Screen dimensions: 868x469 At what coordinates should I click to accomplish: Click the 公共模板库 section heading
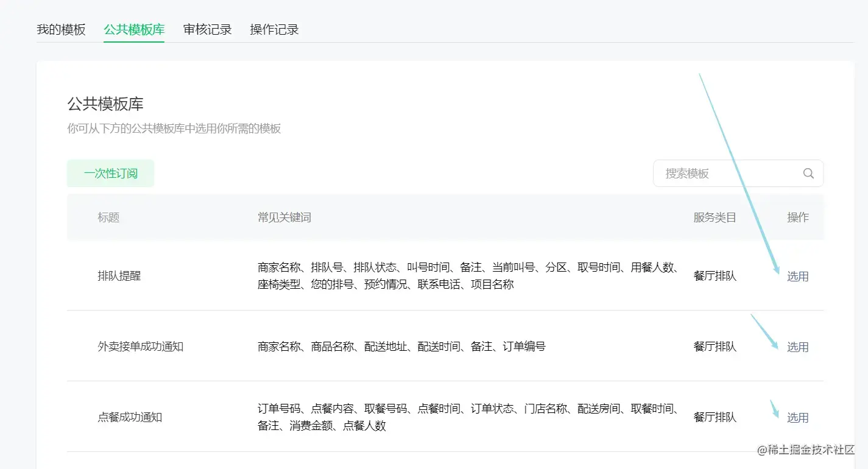[105, 104]
